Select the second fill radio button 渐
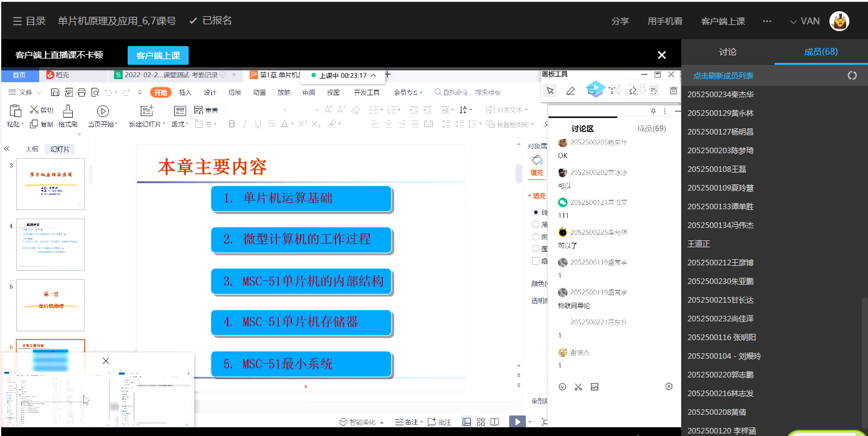Image resolution: width=868 pixels, height=436 pixels. coord(535,224)
